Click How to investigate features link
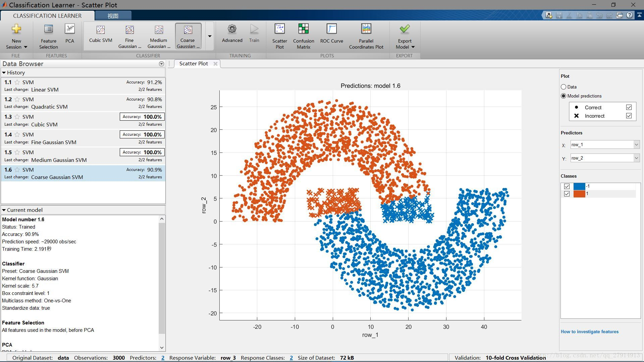The height and width of the screenshot is (362, 644). [590, 331]
